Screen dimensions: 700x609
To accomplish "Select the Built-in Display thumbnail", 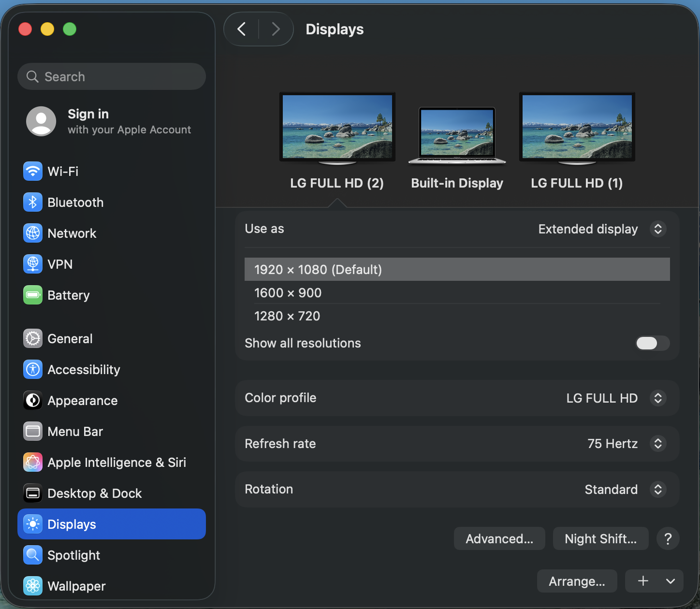I will coord(457,135).
